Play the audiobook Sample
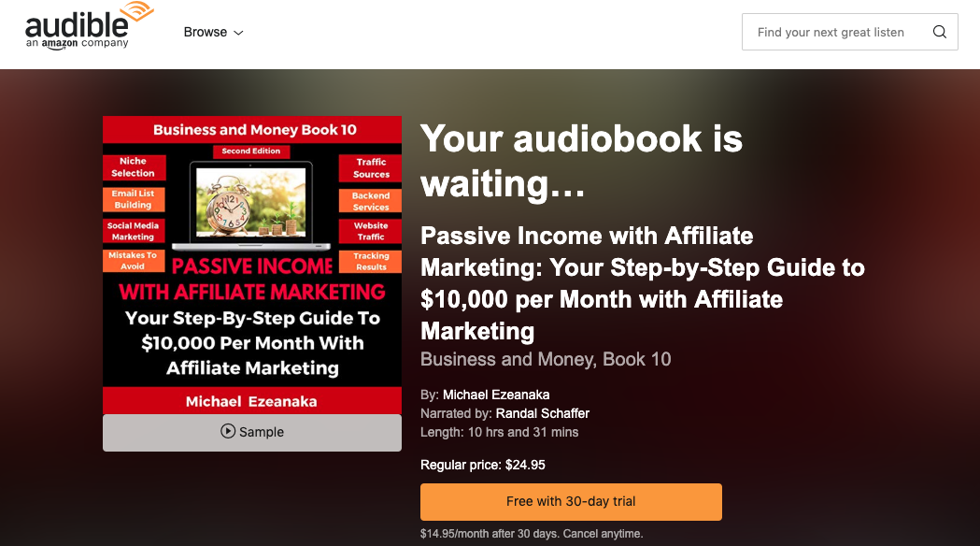 click(x=252, y=432)
